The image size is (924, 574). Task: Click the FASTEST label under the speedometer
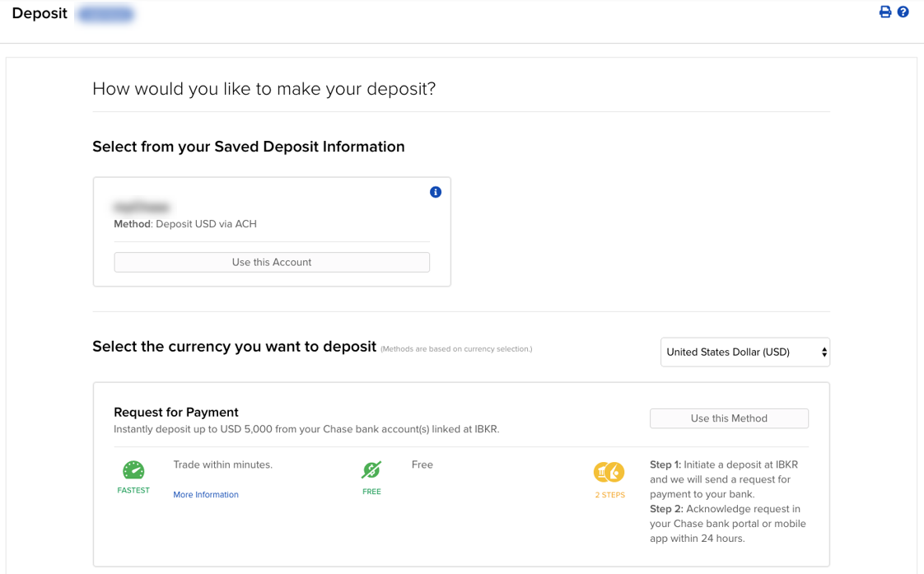click(133, 489)
